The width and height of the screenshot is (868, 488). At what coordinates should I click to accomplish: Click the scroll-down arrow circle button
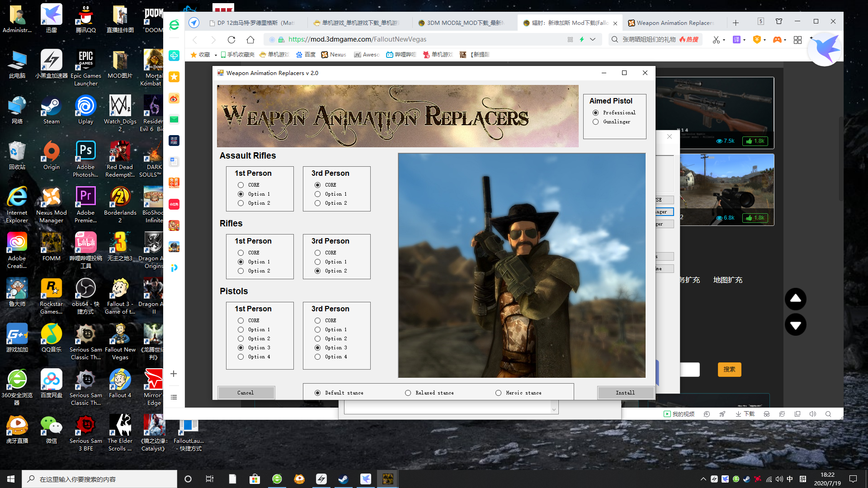point(795,325)
